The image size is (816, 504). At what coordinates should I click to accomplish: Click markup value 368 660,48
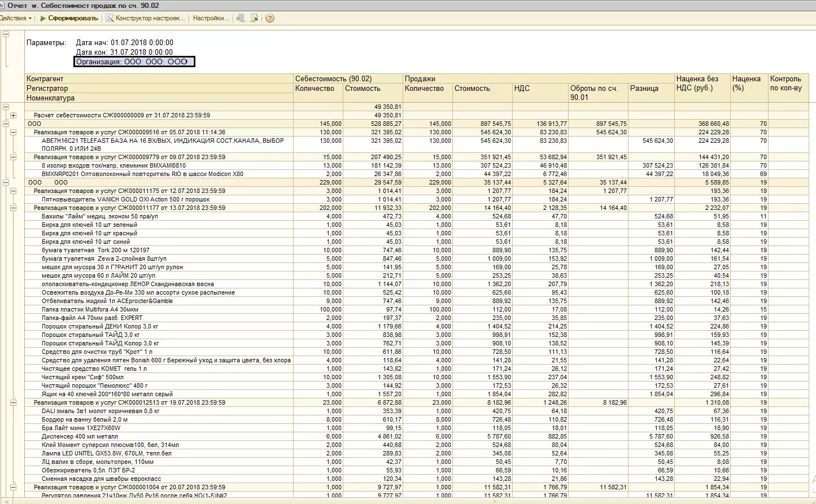pyautogui.click(x=713, y=124)
